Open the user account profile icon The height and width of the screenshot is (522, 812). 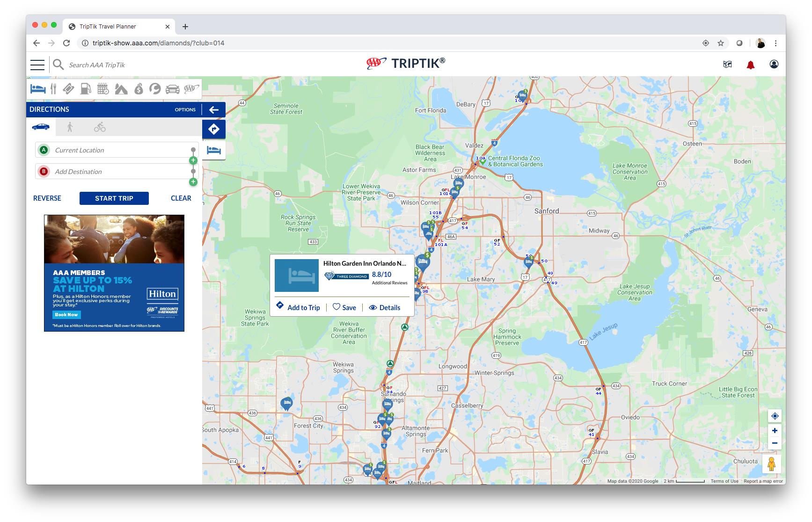point(774,64)
